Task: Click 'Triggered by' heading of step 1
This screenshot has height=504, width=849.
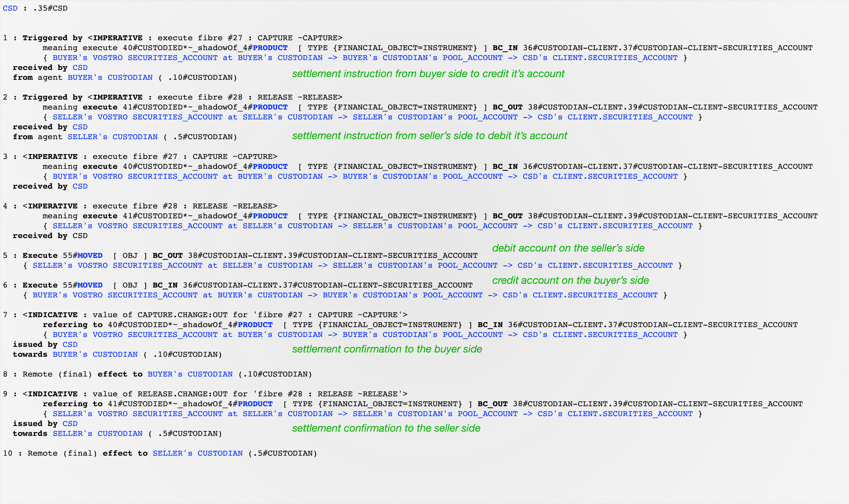Action: click(x=52, y=38)
